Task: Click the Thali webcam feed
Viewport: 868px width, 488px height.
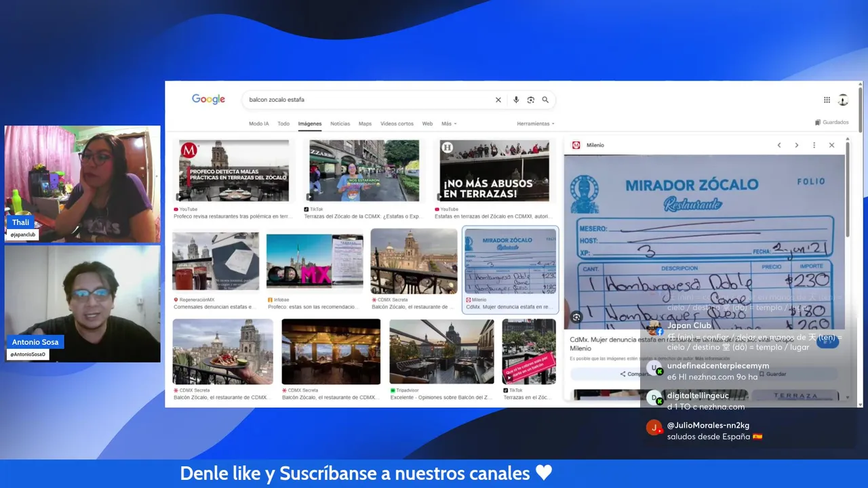Action: (x=83, y=184)
